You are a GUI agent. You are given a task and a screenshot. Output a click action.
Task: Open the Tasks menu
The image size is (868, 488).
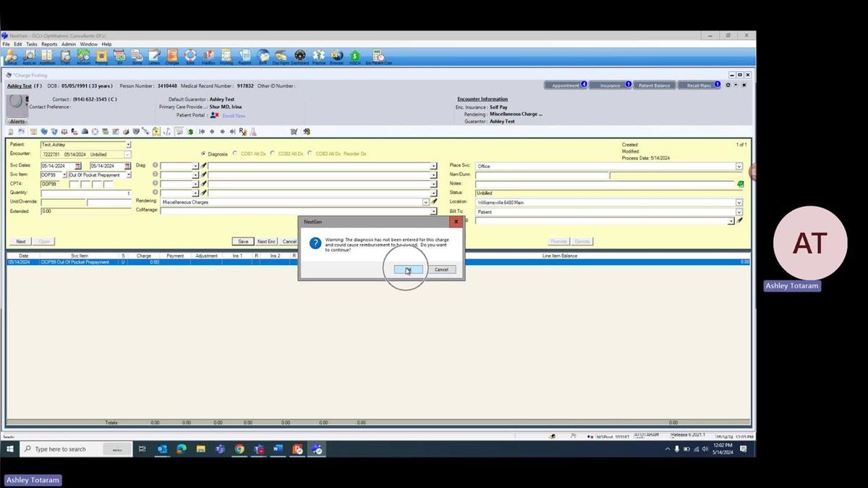31,43
